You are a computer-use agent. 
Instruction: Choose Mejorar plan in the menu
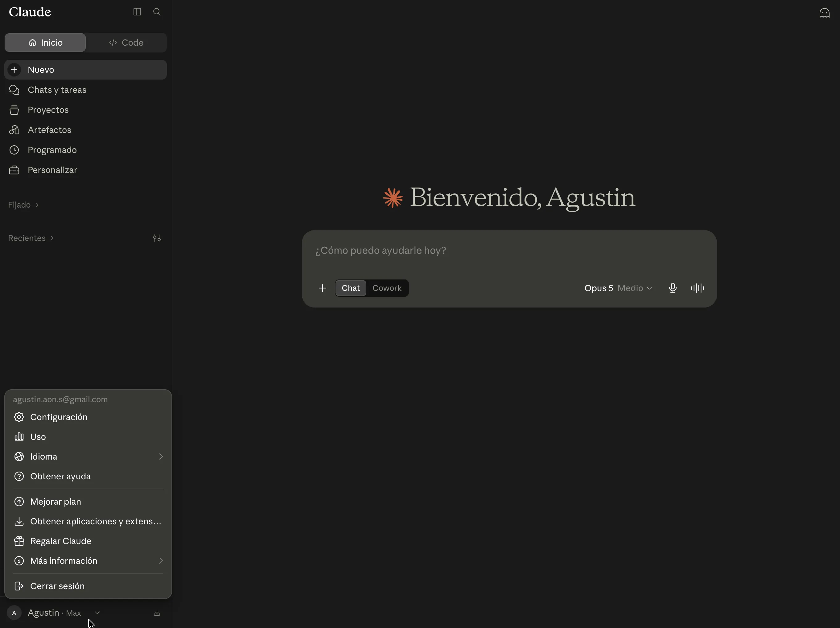(x=88, y=502)
